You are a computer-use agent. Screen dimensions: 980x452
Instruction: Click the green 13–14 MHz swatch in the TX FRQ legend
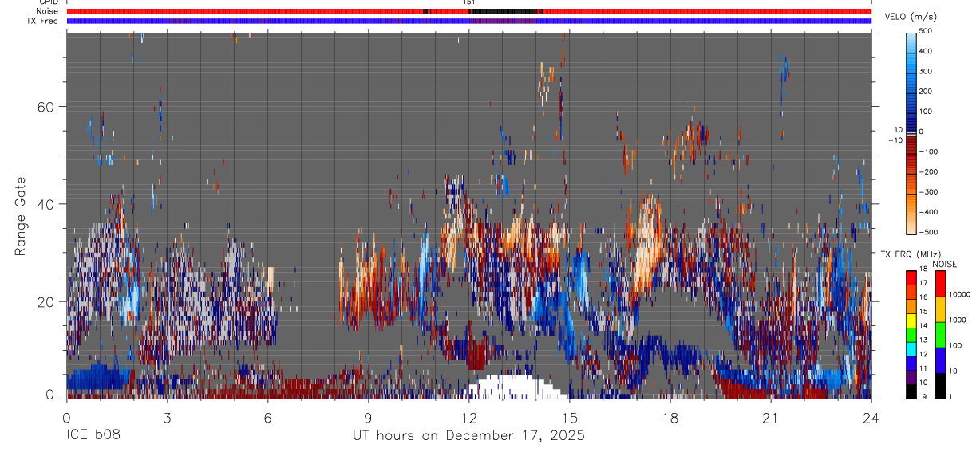(911, 333)
